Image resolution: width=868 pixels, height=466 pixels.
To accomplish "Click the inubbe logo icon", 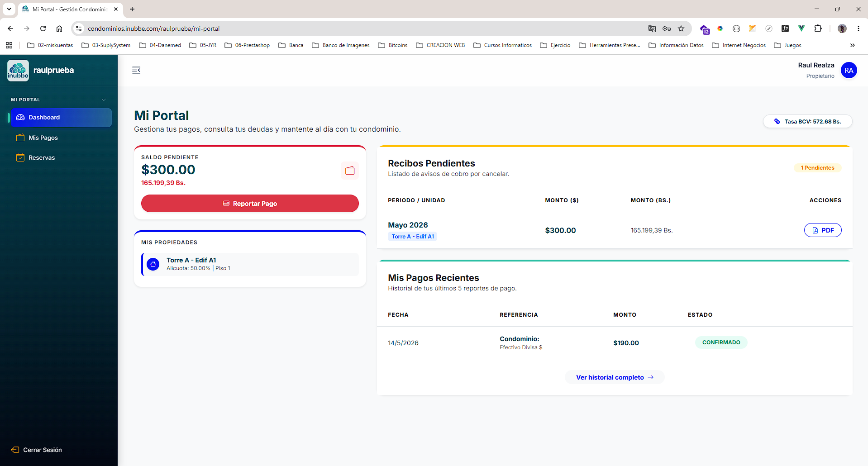I will pyautogui.click(x=18, y=71).
